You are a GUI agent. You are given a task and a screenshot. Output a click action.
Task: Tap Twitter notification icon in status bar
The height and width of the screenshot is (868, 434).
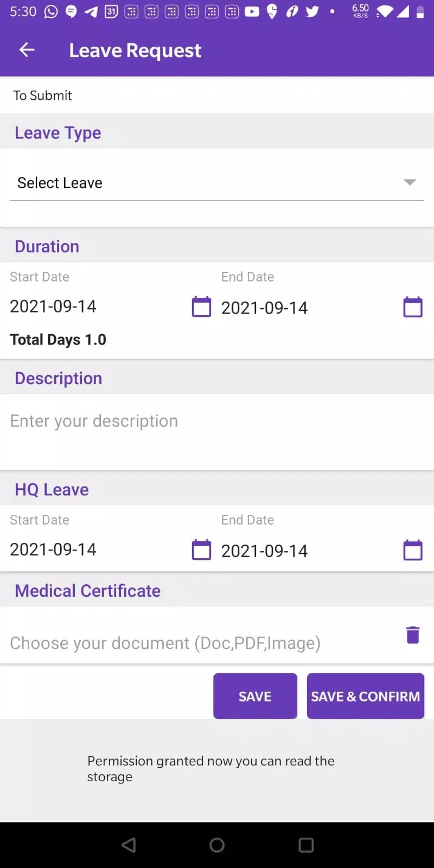[312, 11]
